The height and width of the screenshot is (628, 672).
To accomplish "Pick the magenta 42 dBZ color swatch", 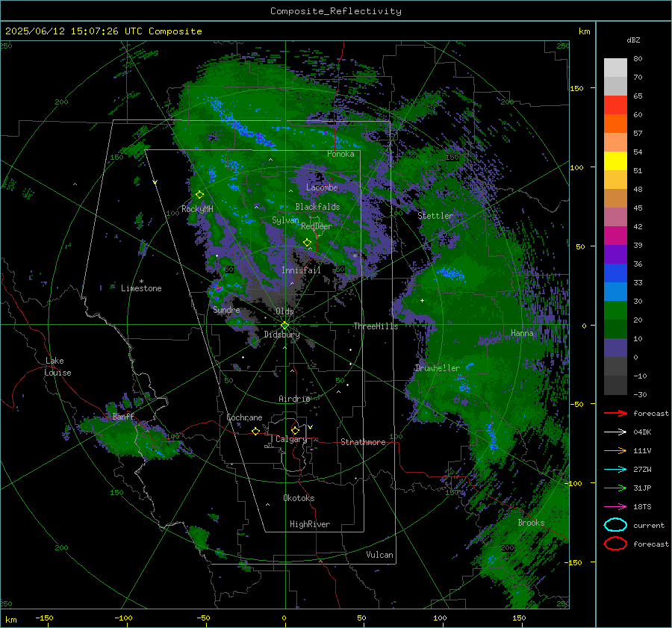I will click(x=615, y=236).
